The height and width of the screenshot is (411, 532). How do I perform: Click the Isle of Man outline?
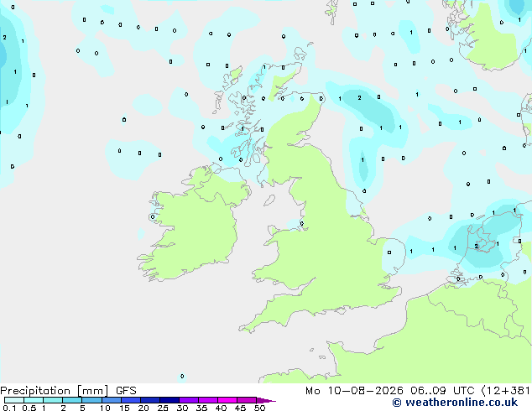click(x=269, y=200)
